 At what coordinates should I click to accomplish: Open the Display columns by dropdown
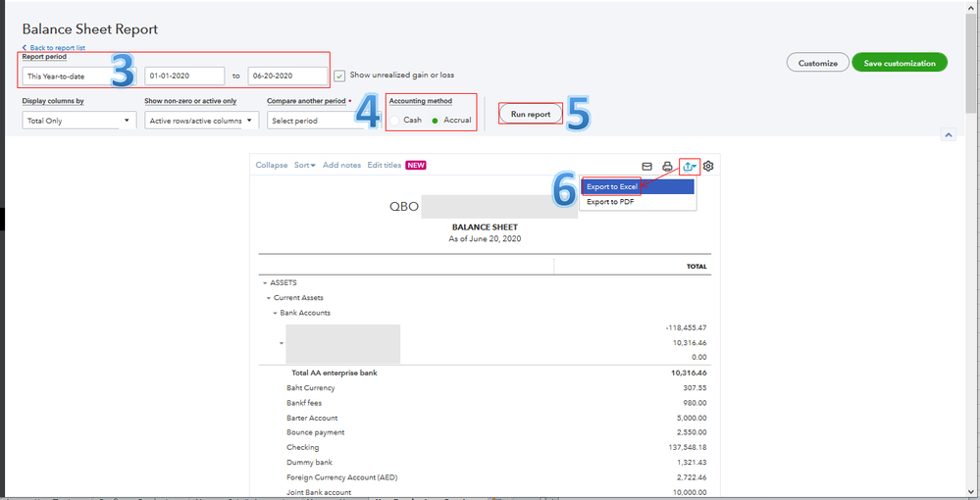pyautogui.click(x=79, y=120)
